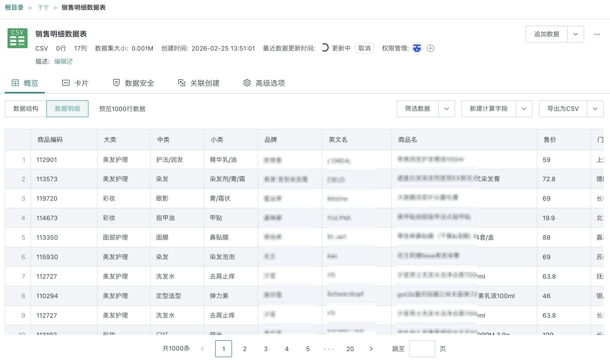Expand the 追加数据 dropdown arrow
This screenshot has height=364, width=610.
(x=575, y=34)
